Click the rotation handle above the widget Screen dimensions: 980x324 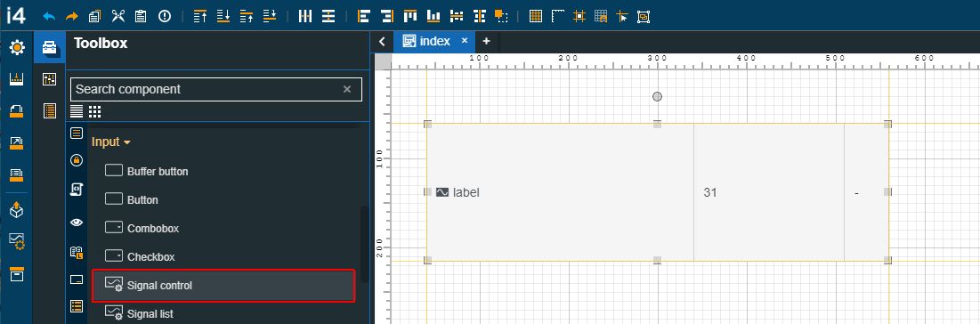point(657,96)
